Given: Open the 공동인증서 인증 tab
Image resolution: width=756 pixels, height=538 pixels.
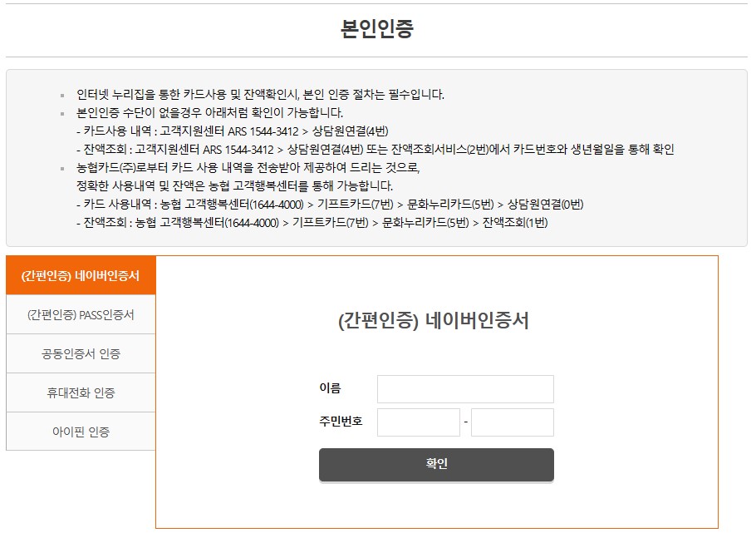Looking at the screenshot, I should click(x=81, y=353).
